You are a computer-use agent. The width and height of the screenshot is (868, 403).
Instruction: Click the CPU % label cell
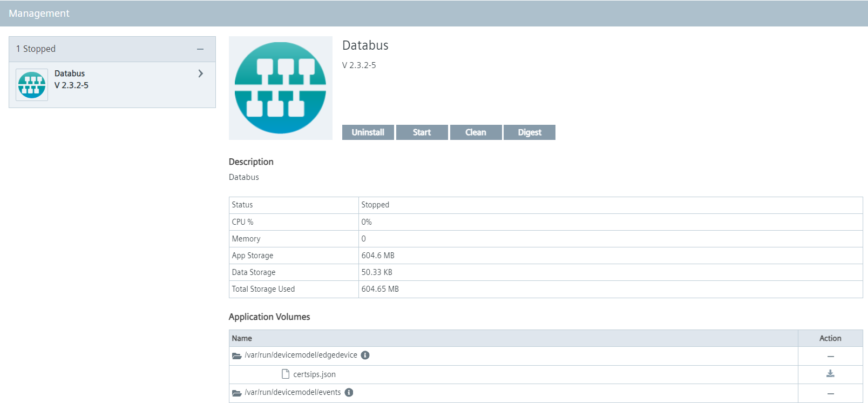(294, 222)
